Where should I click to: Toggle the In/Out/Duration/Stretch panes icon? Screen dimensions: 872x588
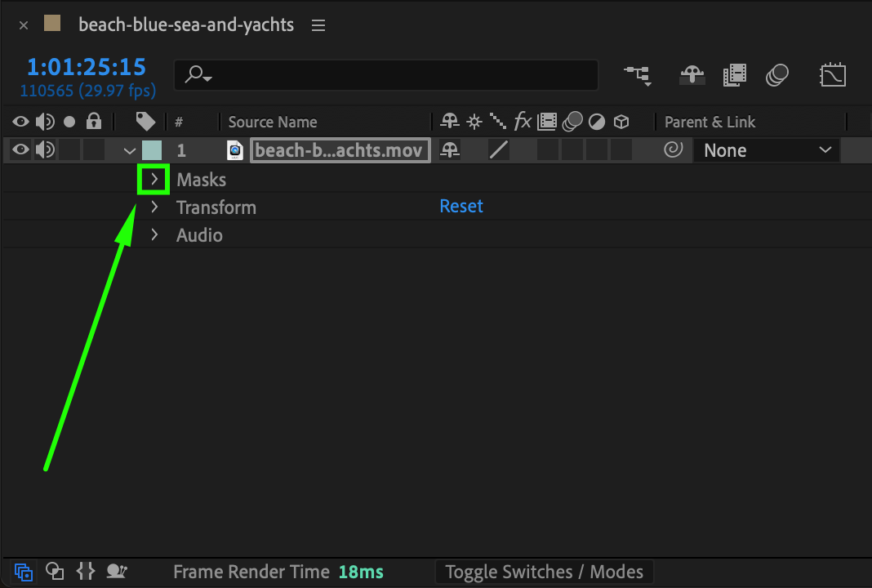click(86, 572)
